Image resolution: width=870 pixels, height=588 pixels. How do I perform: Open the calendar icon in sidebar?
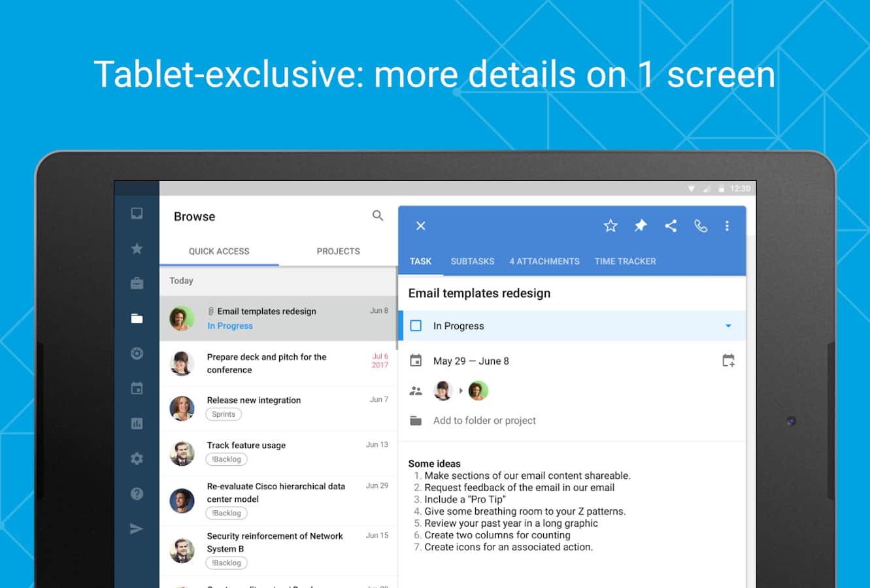pos(137,389)
